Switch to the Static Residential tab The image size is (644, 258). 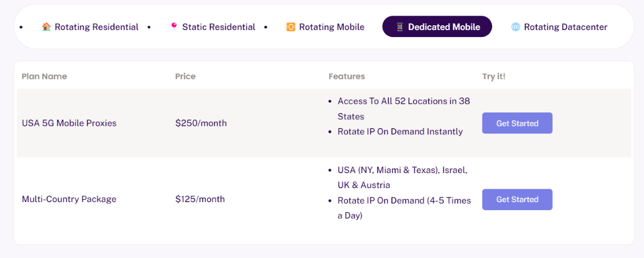(213, 27)
